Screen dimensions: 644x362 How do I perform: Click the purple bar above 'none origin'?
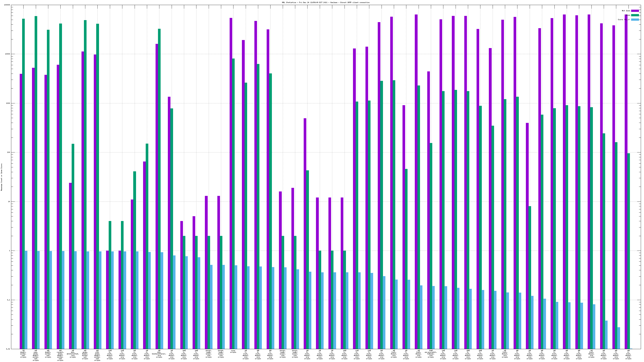pos(231,175)
